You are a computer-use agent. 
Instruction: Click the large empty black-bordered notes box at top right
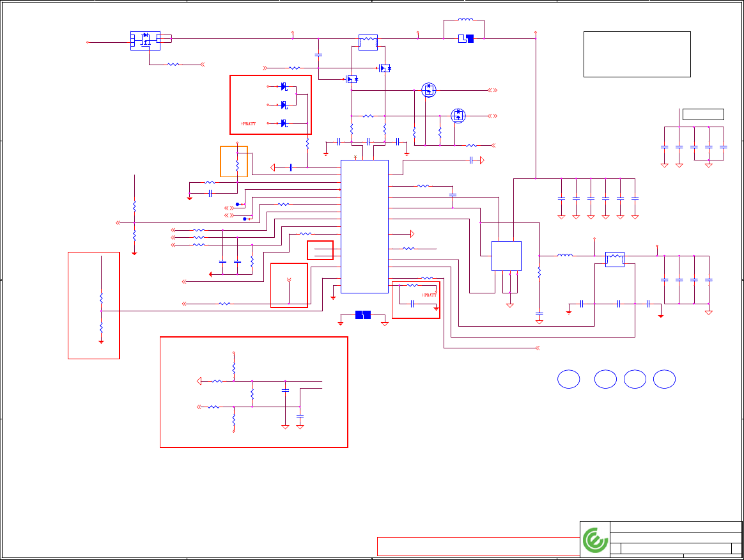tap(637, 54)
